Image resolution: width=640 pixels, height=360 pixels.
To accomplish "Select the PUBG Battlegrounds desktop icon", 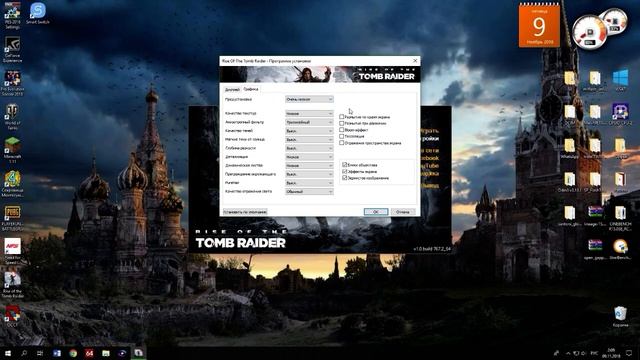I will [x=12, y=218].
